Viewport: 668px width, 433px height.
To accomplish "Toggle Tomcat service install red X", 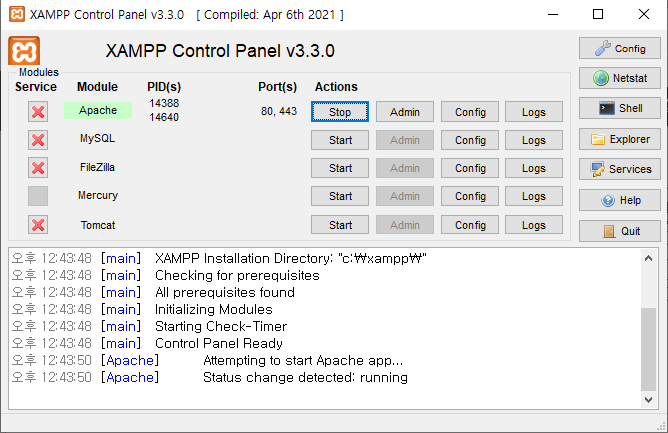I will [38, 225].
